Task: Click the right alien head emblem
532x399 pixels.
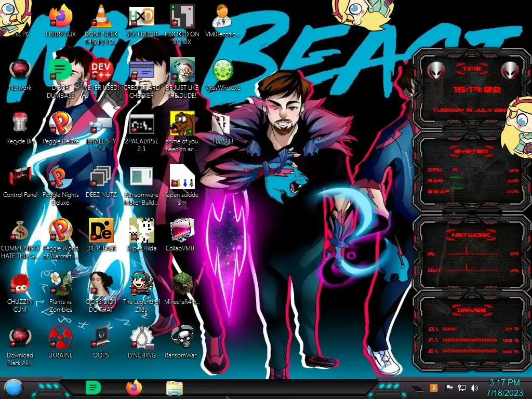Action: 510,70
